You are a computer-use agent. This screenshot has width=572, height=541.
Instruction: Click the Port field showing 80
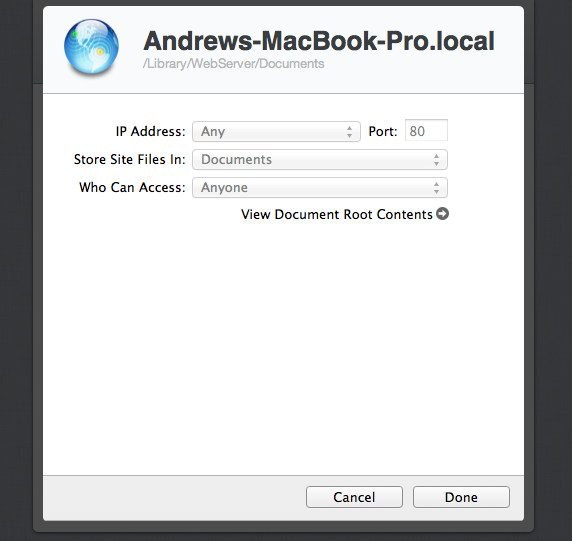point(426,130)
